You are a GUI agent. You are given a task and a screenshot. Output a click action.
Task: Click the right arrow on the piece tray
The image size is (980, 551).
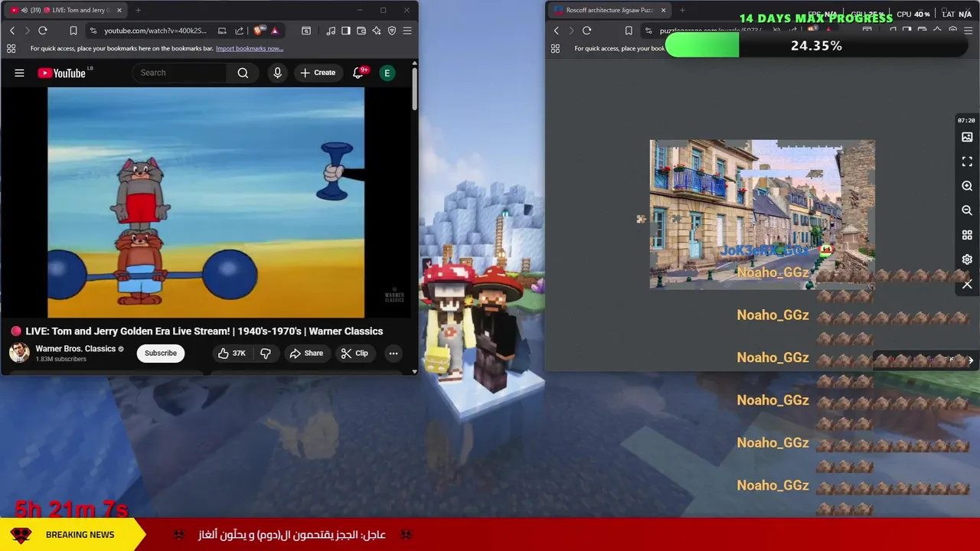(971, 360)
